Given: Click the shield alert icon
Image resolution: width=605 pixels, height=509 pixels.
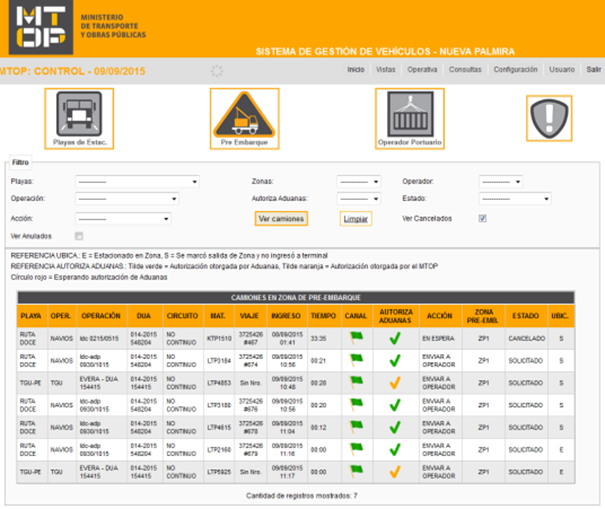Looking at the screenshot, I should tap(549, 119).
